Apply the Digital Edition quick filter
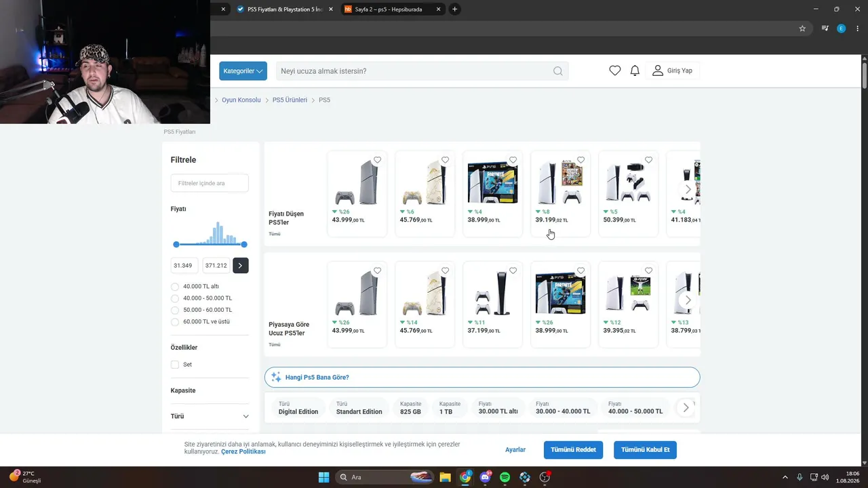This screenshot has width=868, height=488. (x=298, y=407)
